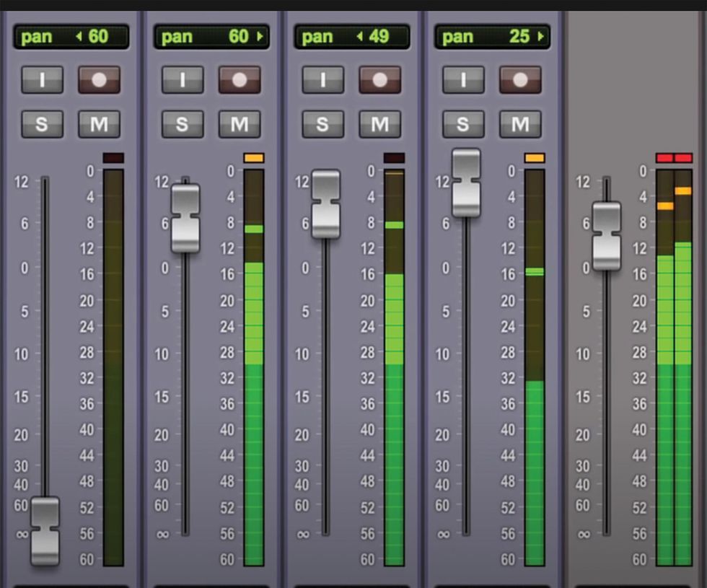
Task: Click the right bar of the master stereo meter
Action: tap(683, 367)
